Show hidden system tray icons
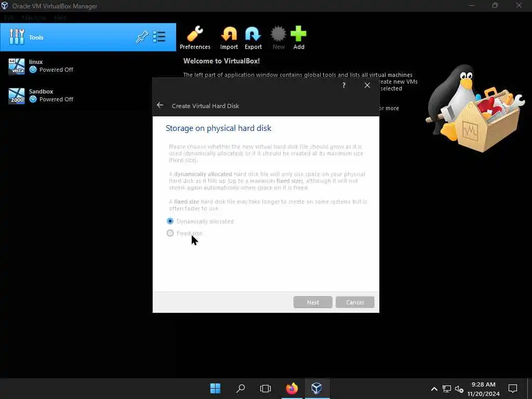532x399 pixels. coord(434,389)
